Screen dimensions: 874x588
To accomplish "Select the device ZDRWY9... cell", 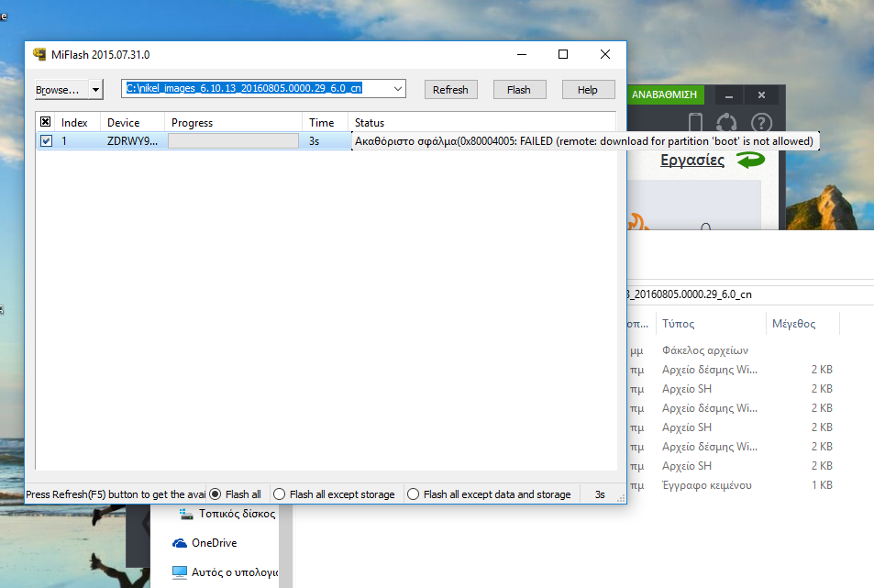I will tap(132, 141).
